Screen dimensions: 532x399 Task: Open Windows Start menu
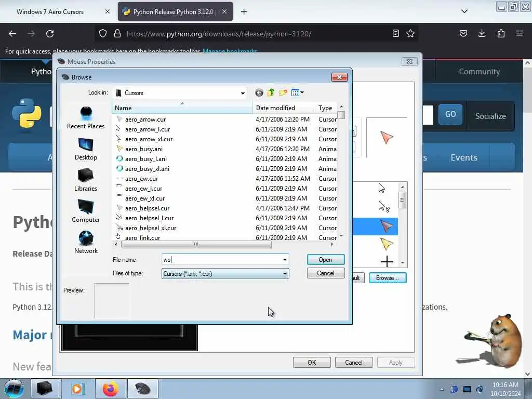[14, 389]
